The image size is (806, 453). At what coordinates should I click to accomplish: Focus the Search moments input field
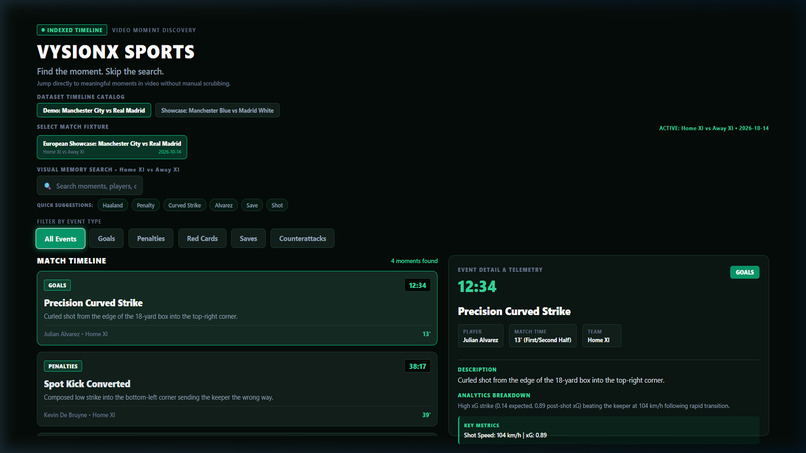pos(90,186)
